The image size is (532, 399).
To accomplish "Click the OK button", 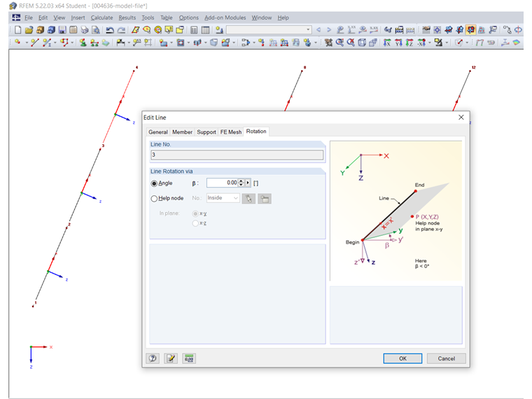I will (402, 358).
